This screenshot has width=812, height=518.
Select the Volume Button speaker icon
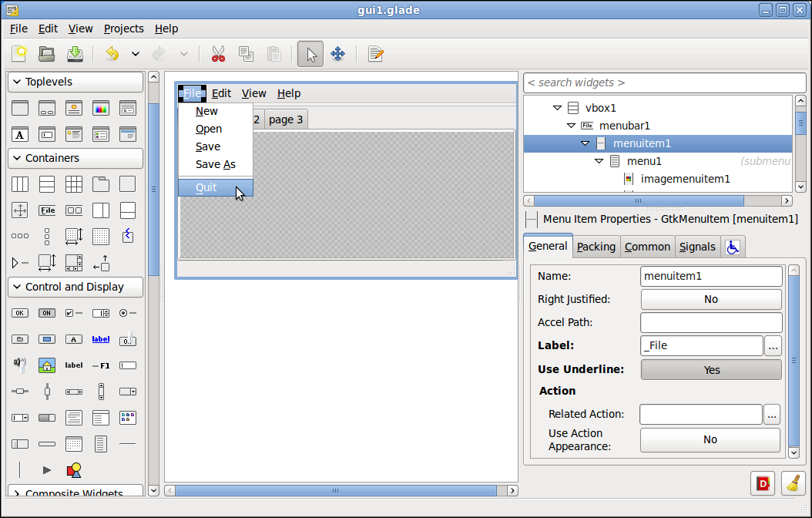(x=20, y=365)
